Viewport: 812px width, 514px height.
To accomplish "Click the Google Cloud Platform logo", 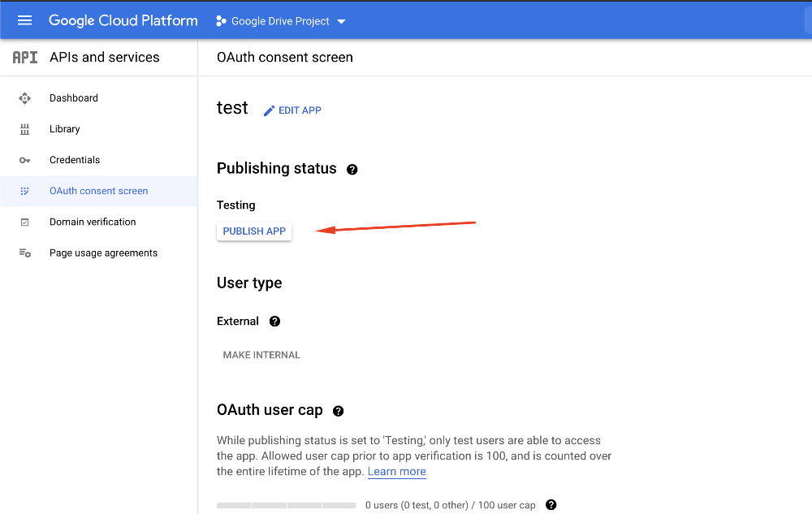I will click(x=123, y=20).
